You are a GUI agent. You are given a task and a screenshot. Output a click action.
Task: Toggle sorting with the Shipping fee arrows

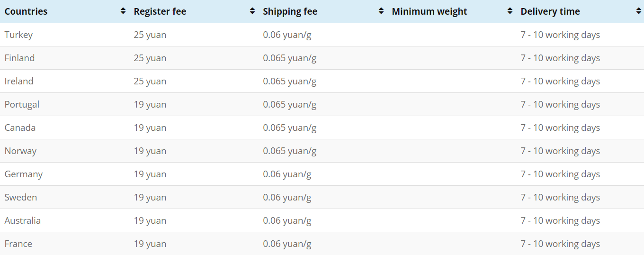[381, 11]
